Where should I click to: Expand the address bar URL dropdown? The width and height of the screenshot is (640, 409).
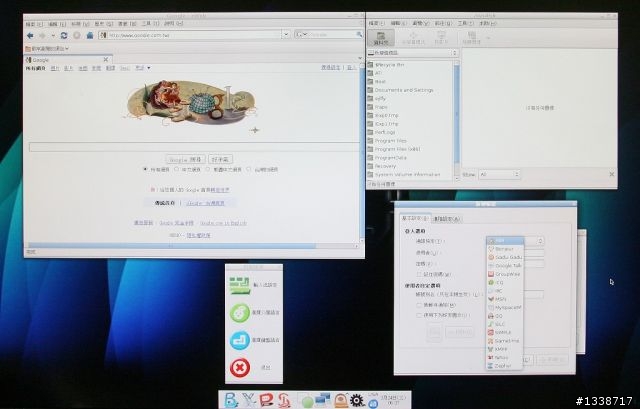[286, 35]
